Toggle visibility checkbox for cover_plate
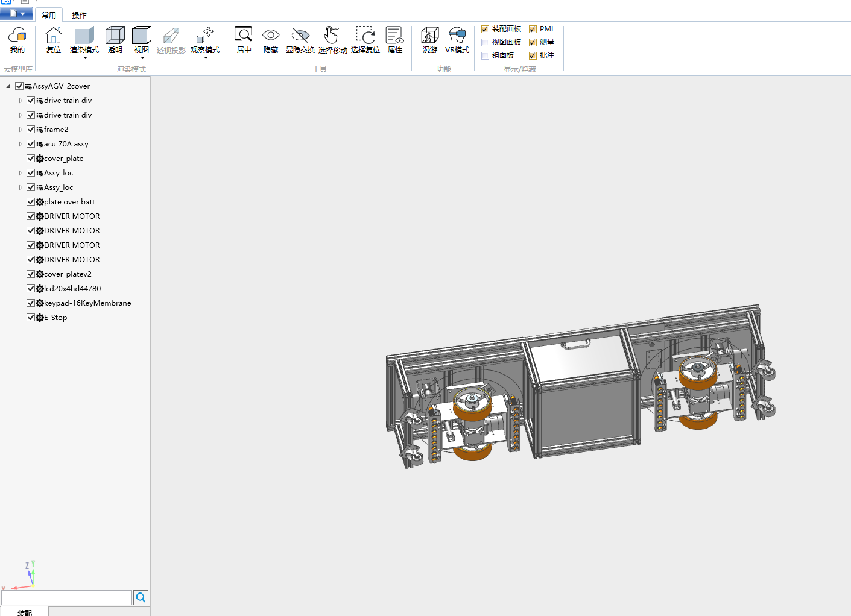The height and width of the screenshot is (616, 851). [31, 159]
